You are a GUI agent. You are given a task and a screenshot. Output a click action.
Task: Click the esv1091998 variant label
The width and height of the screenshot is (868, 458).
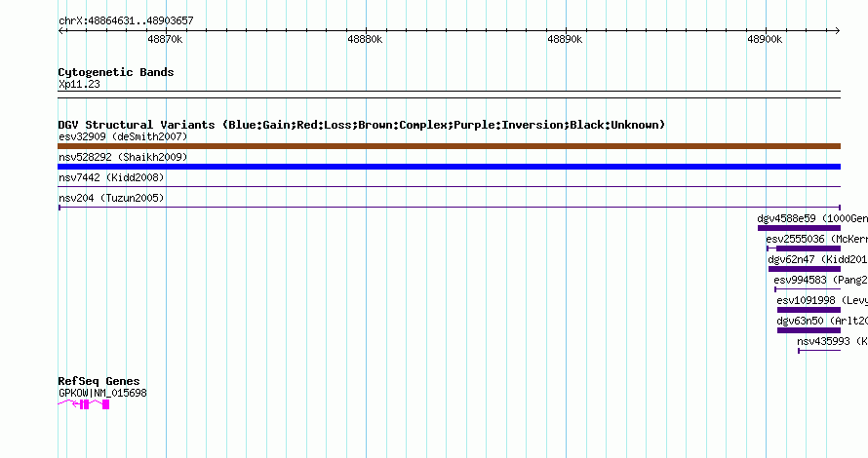click(x=822, y=300)
